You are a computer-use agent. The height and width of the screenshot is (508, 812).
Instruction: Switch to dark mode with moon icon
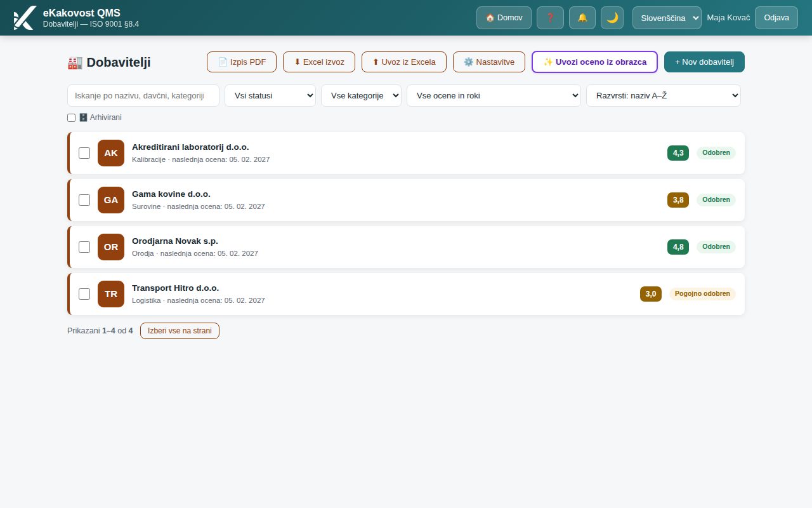[612, 18]
